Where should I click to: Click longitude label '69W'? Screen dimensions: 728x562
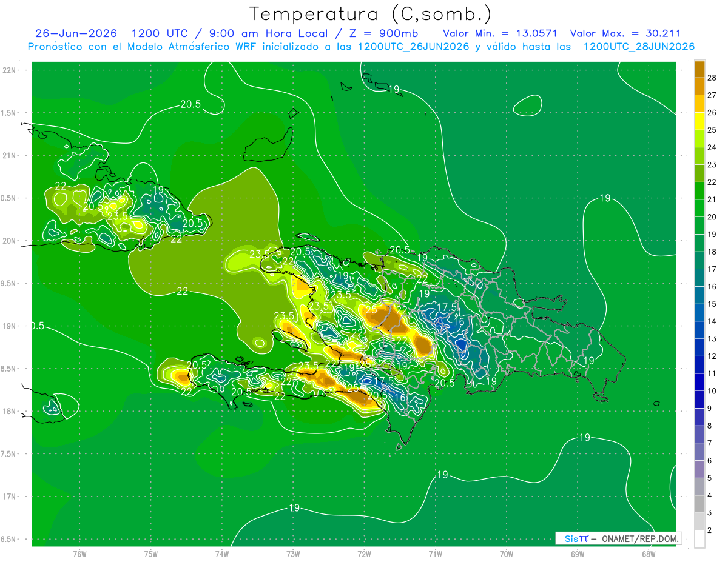click(x=578, y=554)
